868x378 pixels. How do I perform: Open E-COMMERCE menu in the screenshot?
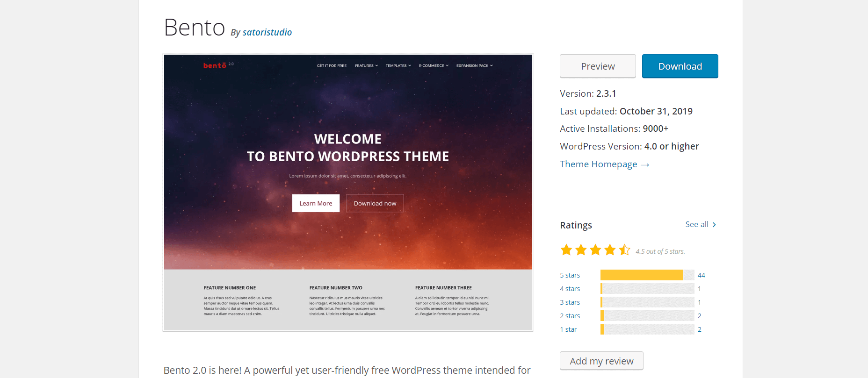pyautogui.click(x=434, y=65)
